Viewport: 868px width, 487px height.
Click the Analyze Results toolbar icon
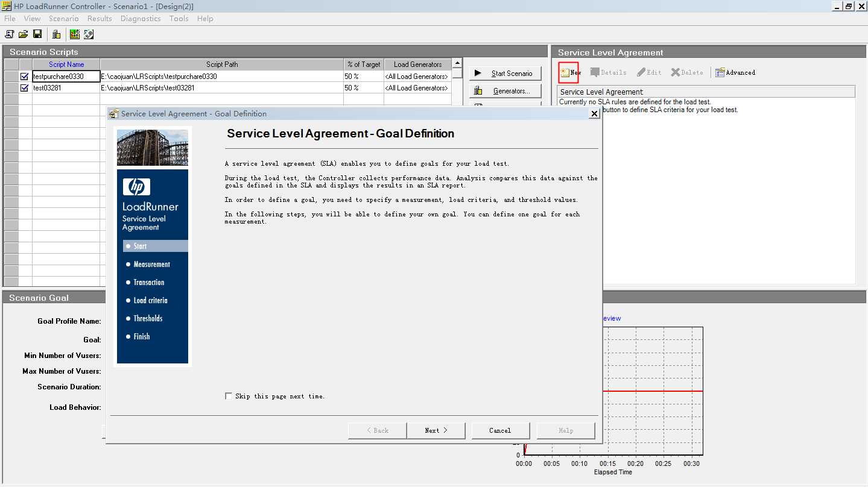click(x=75, y=34)
